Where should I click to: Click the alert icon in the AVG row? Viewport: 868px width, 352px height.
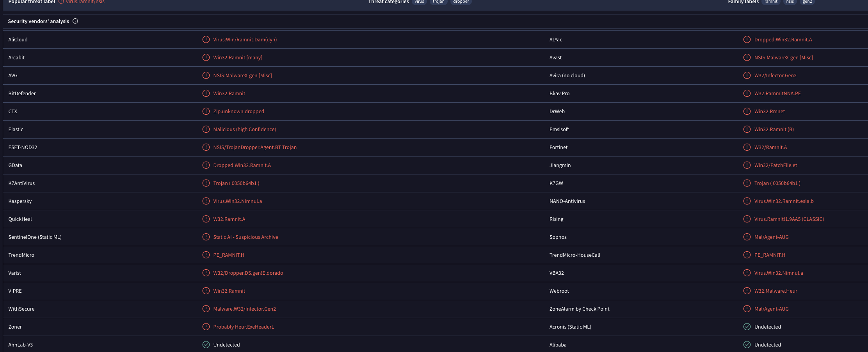tap(206, 75)
